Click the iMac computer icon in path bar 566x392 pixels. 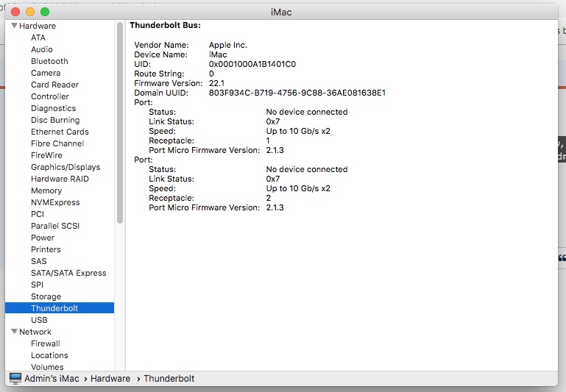coord(15,378)
